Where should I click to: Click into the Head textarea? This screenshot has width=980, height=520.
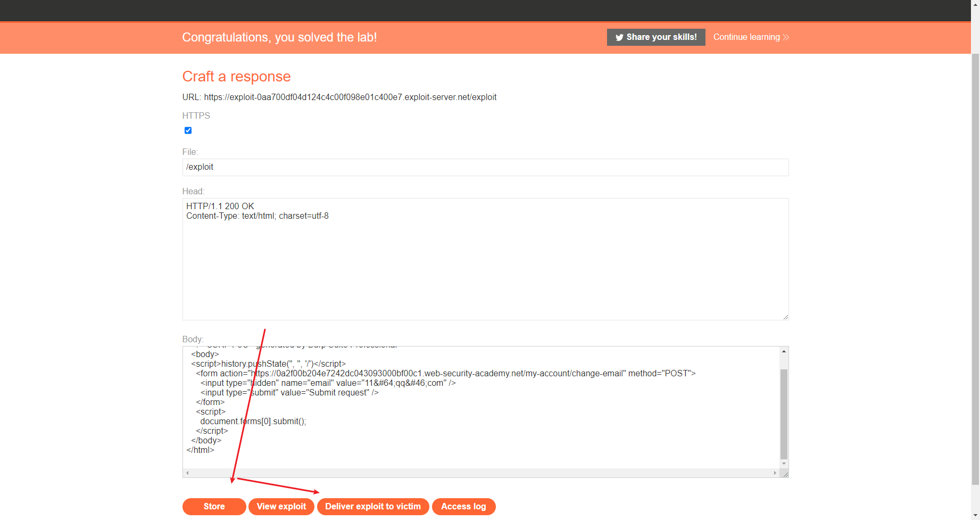pos(485,259)
